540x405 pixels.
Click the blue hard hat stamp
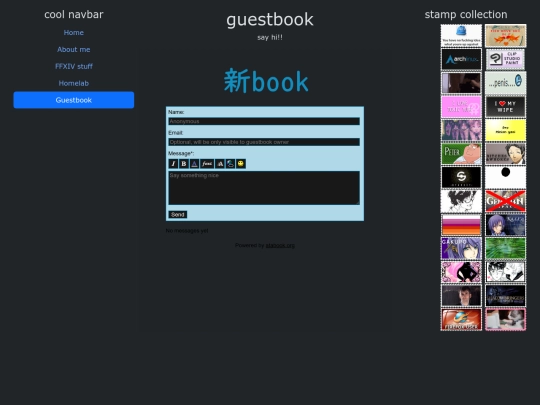461,35
